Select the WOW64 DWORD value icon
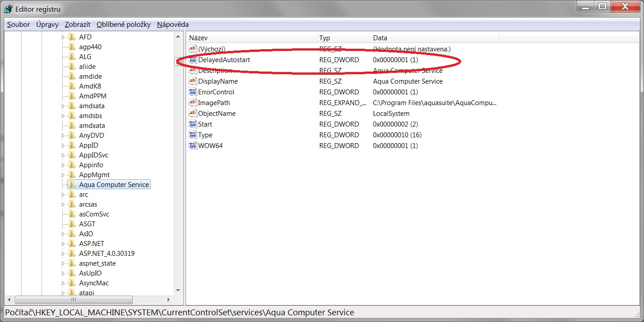Image resolution: width=644 pixels, height=322 pixels. pyautogui.click(x=193, y=146)
